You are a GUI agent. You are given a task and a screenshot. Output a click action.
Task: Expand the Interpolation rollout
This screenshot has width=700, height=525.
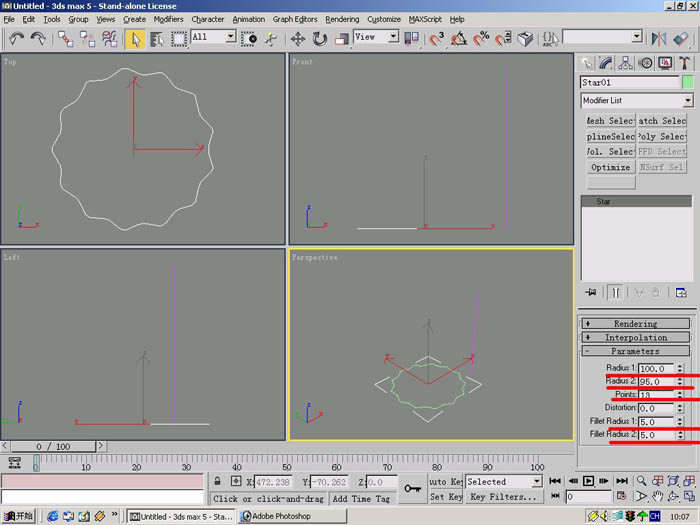pyautogui.click(x=635, y=338)
